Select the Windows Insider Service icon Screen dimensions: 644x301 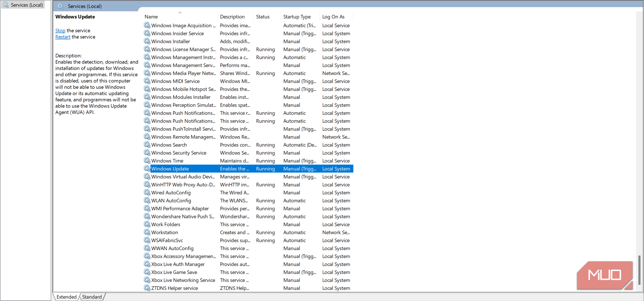(147, 33)
